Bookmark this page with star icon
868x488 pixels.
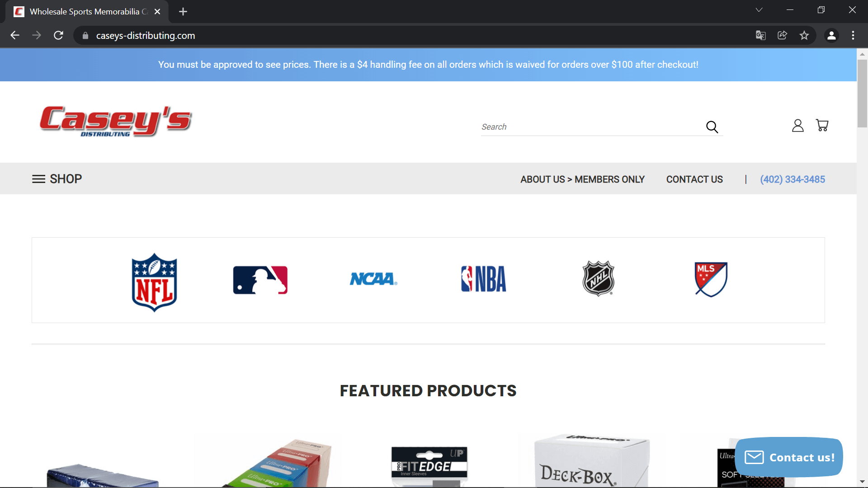tap(804, 35)
